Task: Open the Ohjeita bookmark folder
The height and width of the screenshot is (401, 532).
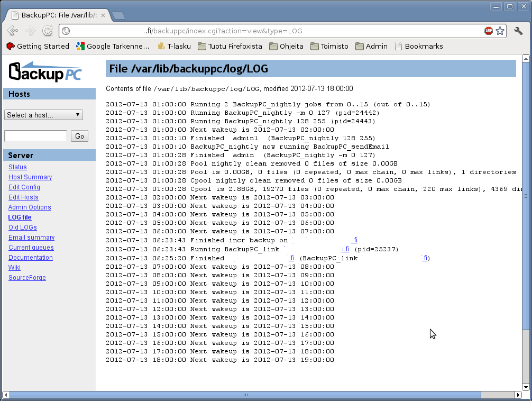Action: pyautogui.click(x=286, y=46)
